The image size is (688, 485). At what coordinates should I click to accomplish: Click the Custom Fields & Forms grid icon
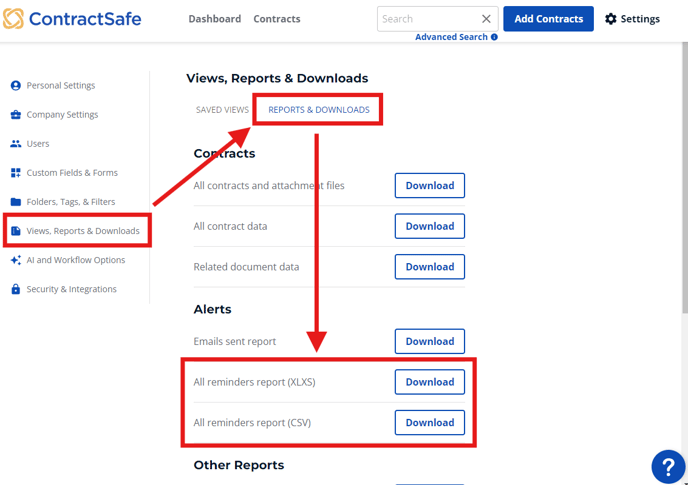16,172
